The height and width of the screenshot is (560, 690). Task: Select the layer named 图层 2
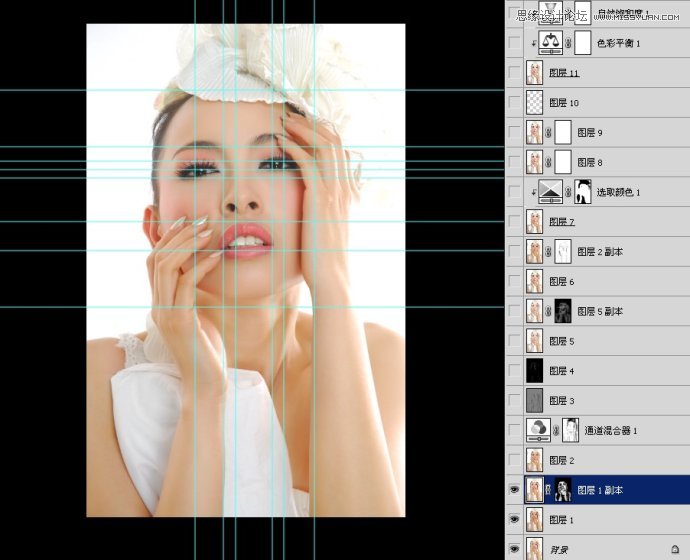click(562, 460)
